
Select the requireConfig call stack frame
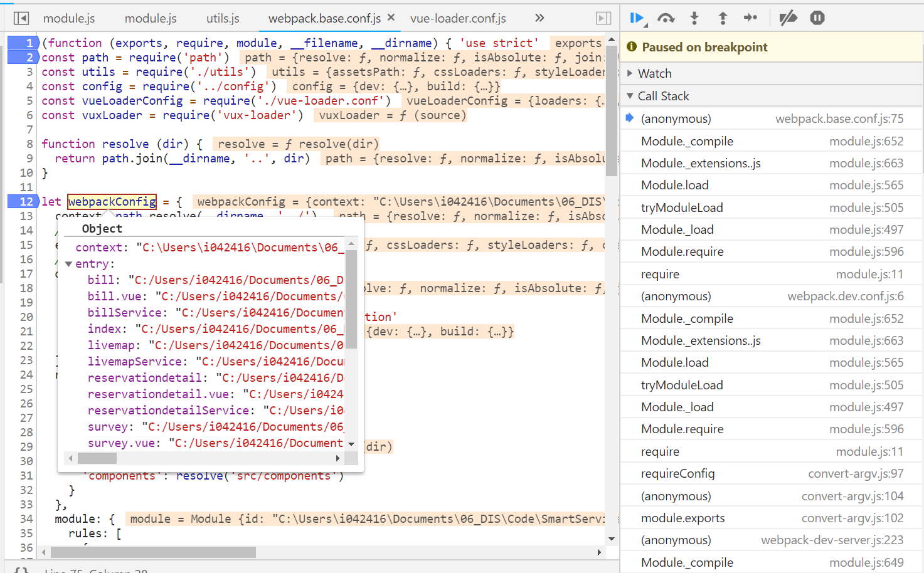(x=771, y=473)
